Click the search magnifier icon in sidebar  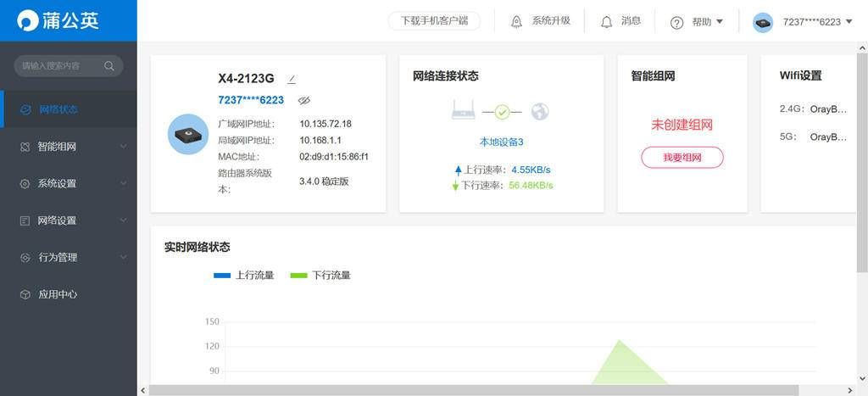click(x=109, y=66)
